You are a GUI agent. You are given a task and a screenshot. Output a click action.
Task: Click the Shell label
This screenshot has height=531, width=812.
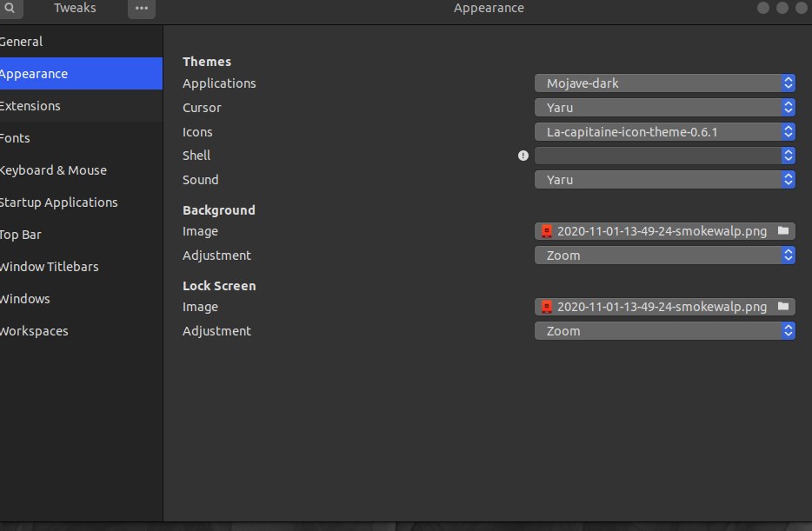[196, 156]
